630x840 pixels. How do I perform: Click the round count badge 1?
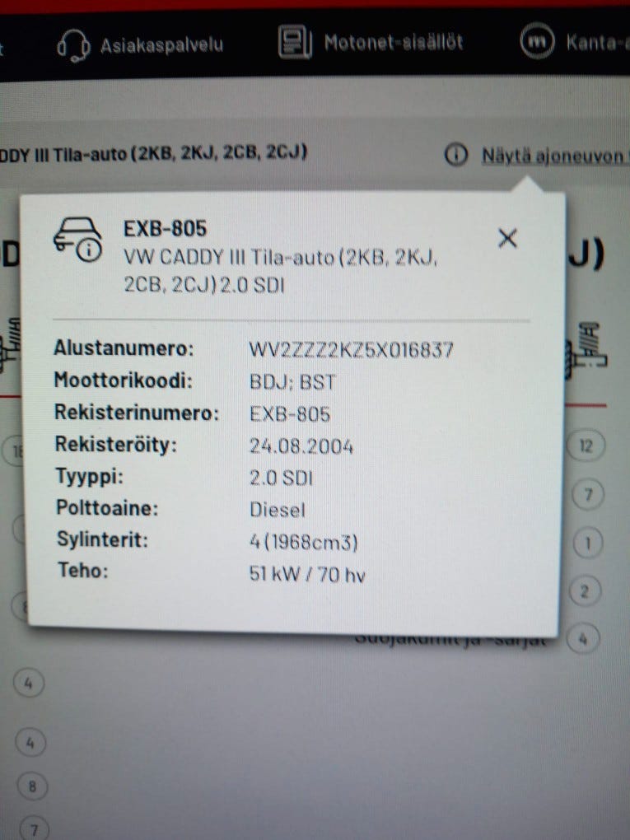[x=588, y=544]
